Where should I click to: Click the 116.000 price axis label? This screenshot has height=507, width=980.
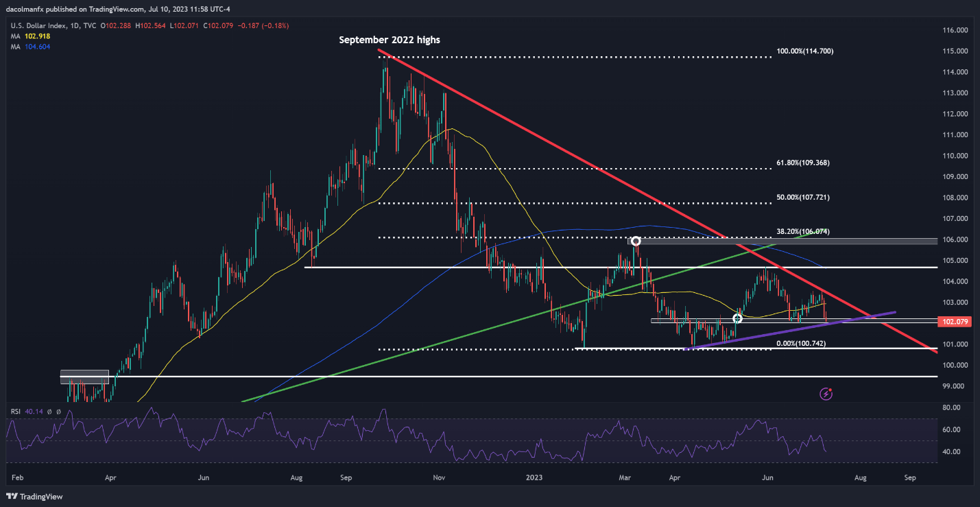[956, 31]
